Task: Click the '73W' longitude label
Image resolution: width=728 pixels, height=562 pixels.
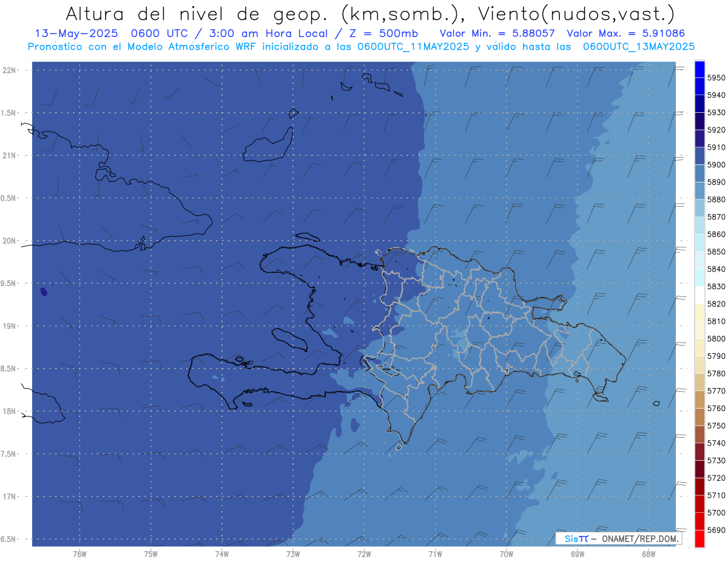Action: click(293, 554)
